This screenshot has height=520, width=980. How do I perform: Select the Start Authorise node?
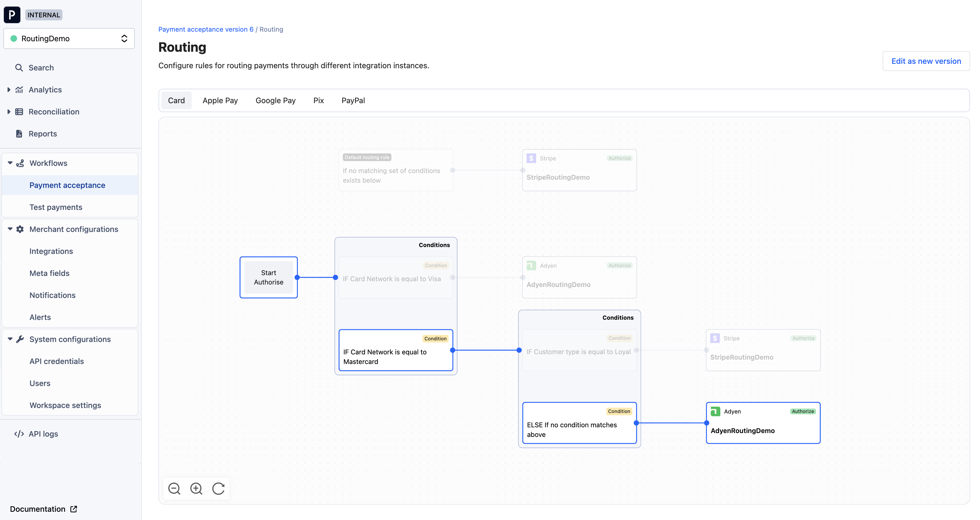[269, 278]
